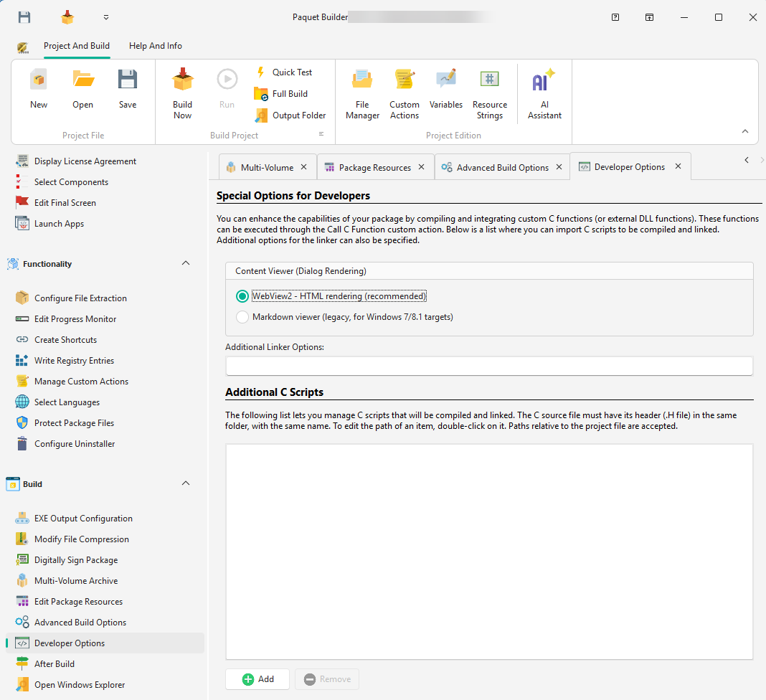
Task: Start a Build Now
Action: click(x=182, y=92)
